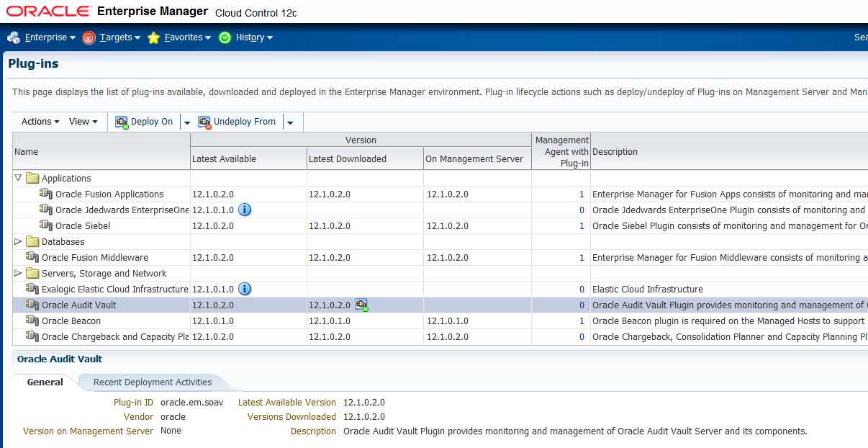
Task: Click plug-in icon of Oracle Chargeback row
Action: click(32, 336)
